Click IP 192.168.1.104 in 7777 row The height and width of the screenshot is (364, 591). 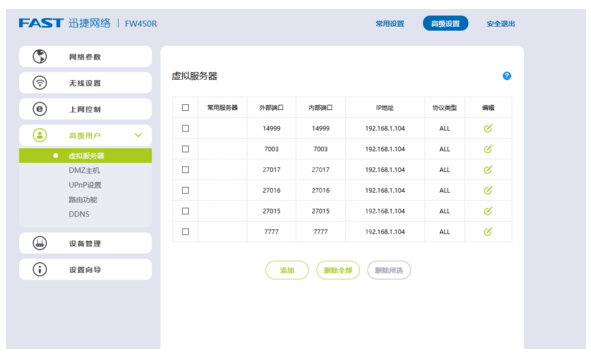pos(385,232)
